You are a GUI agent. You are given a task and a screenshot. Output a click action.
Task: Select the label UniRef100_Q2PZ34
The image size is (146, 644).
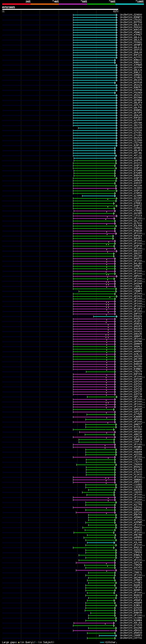click(x=131, y=394)
